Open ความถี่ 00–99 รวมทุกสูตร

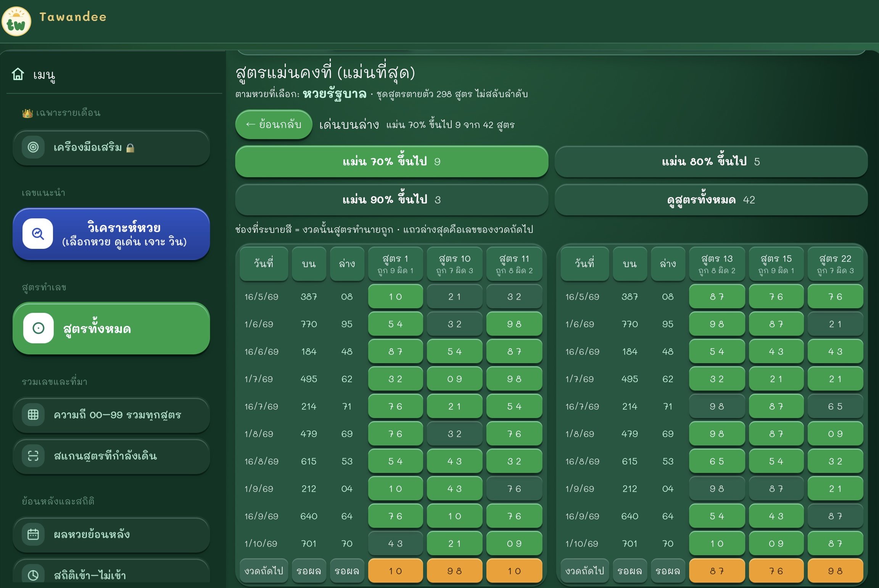point(111,415)
